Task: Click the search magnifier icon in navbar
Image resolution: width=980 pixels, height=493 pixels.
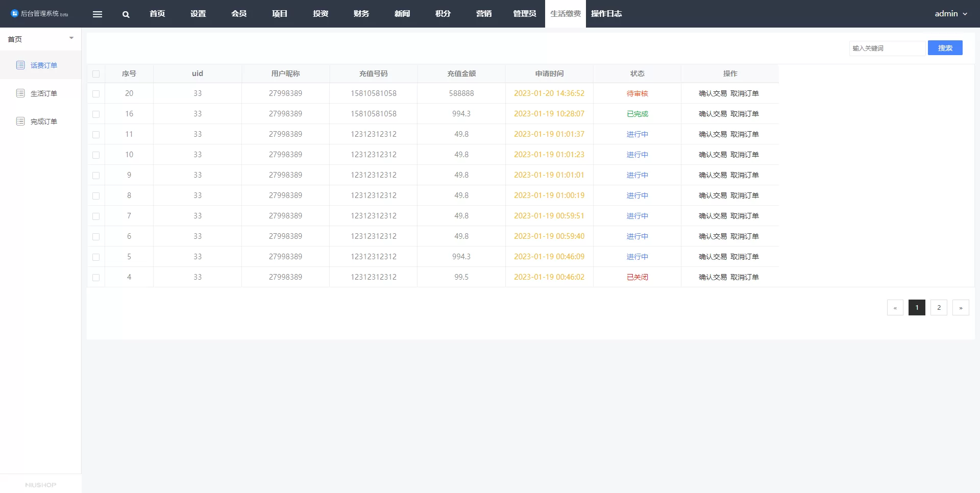Action: click(x=126, y=14)
